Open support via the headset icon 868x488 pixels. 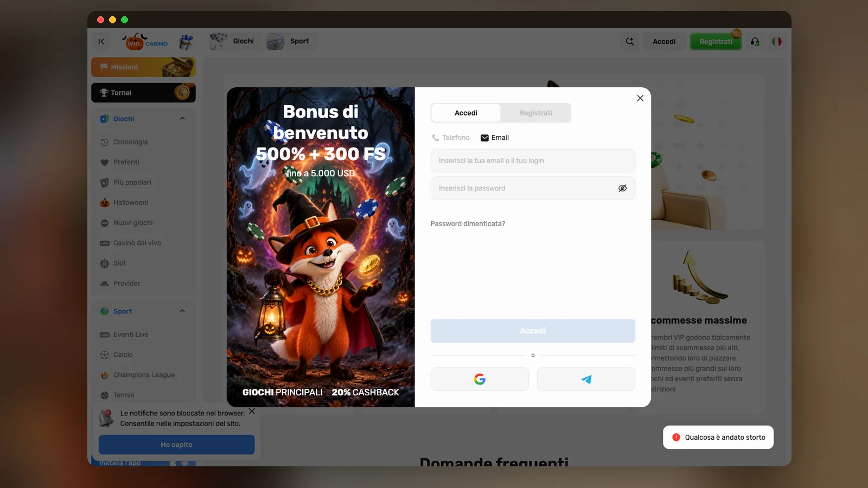pos(755,41)
